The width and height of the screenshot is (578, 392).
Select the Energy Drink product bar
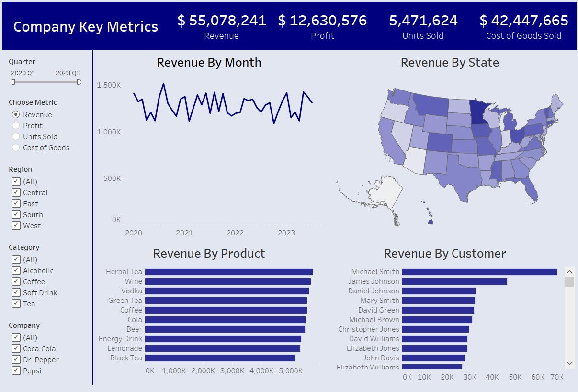tap(223, 339)
